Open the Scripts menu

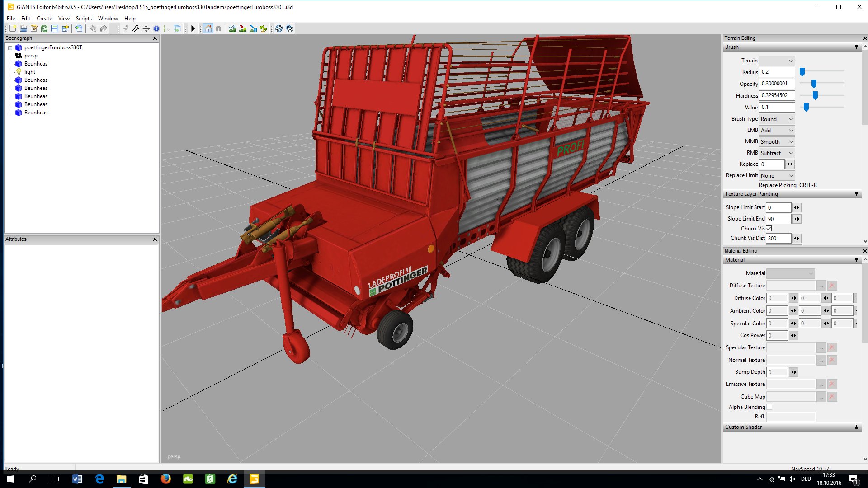point(84,19)
